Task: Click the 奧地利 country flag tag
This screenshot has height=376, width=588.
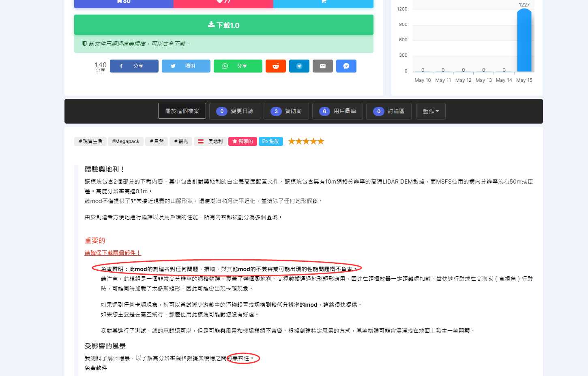Action: pyautogui.click(x=210, y=141)
